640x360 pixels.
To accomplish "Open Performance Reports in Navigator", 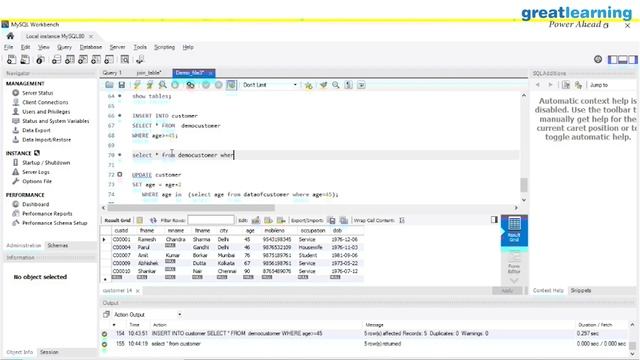I will (47, 213).
